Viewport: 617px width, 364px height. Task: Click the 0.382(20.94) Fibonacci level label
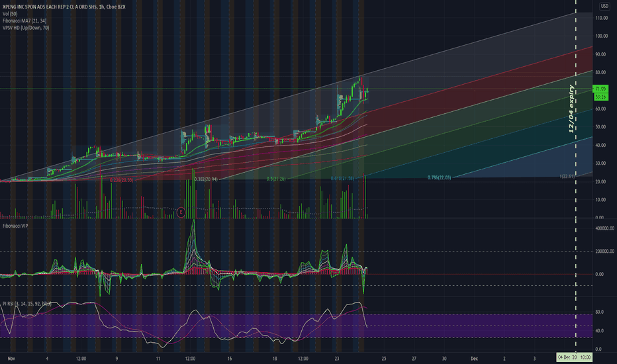click(206, 179)
